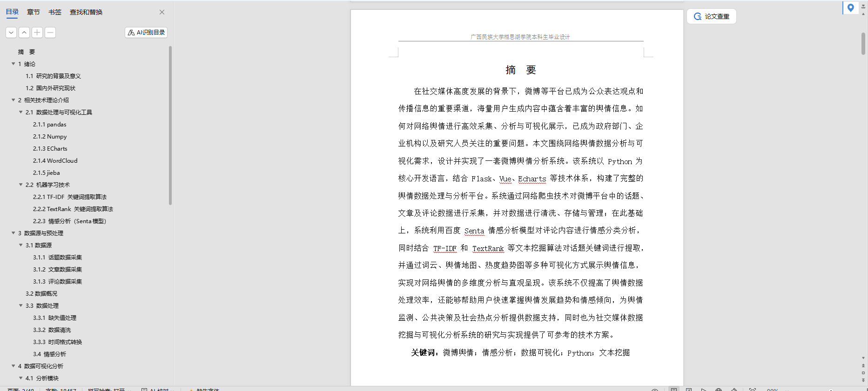Go to '3.1.1 话题数据采集'
Image resolution: width=868 pixels, height=391 pixels.
coord(57,257)
